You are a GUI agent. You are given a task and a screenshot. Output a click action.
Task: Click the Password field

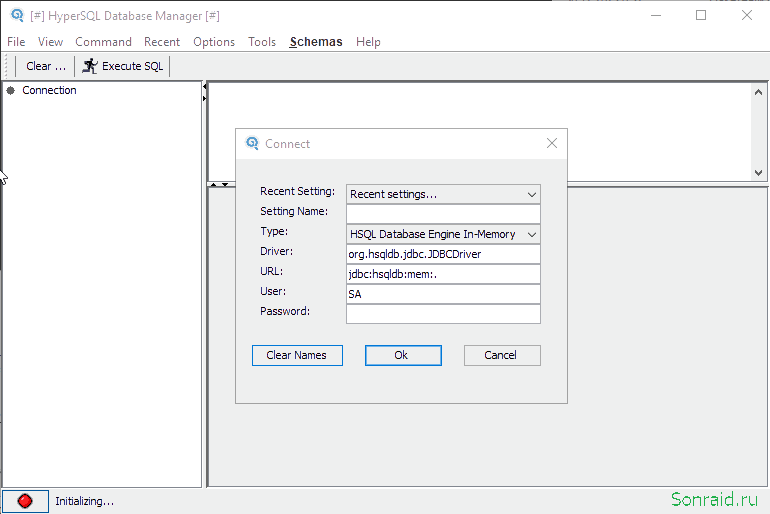[443, 314]
